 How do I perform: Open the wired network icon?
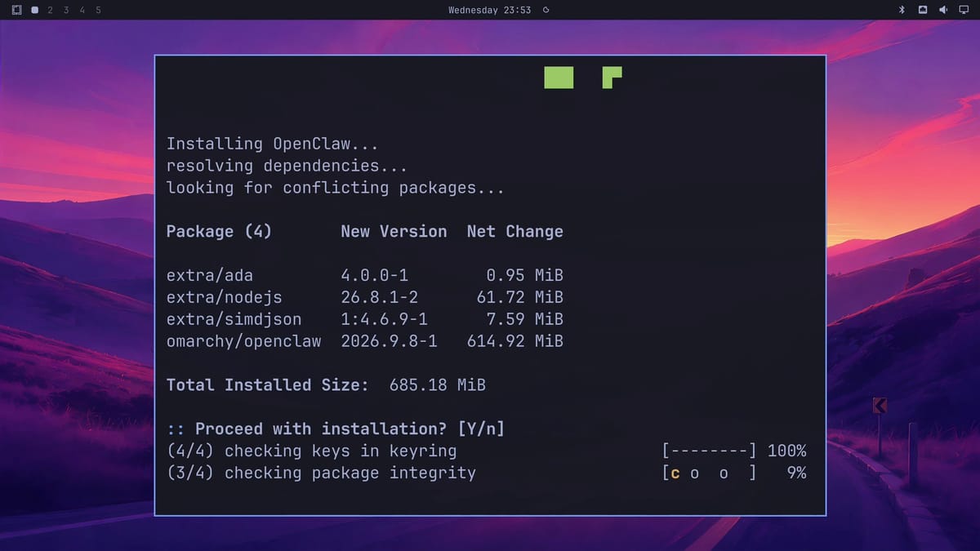[923, 10]
